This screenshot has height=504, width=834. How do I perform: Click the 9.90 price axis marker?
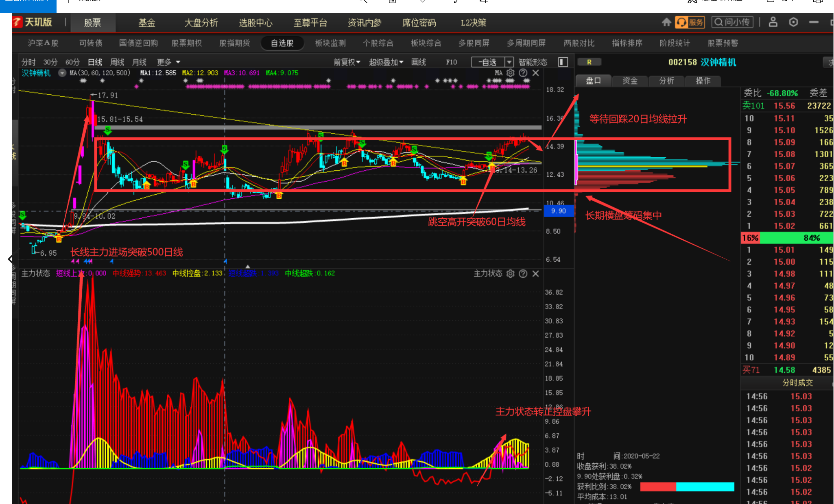pos(558,211)
